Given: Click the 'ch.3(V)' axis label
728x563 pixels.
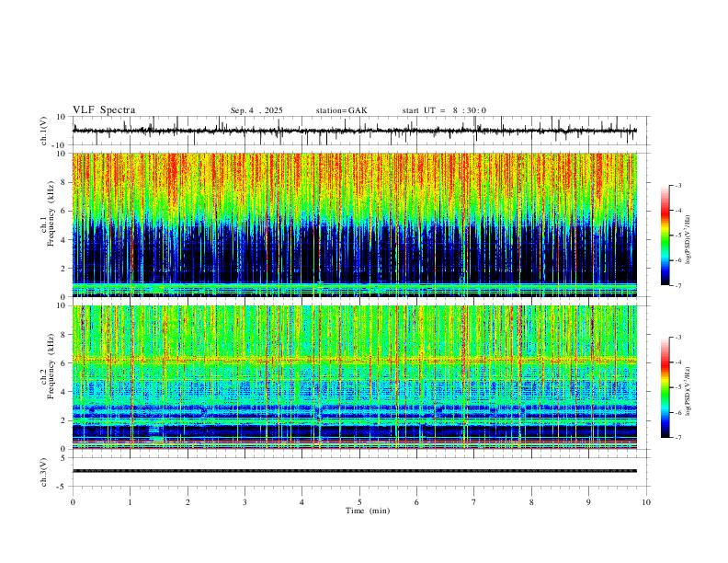Looking at the screenshot, I should pos(44,472).
